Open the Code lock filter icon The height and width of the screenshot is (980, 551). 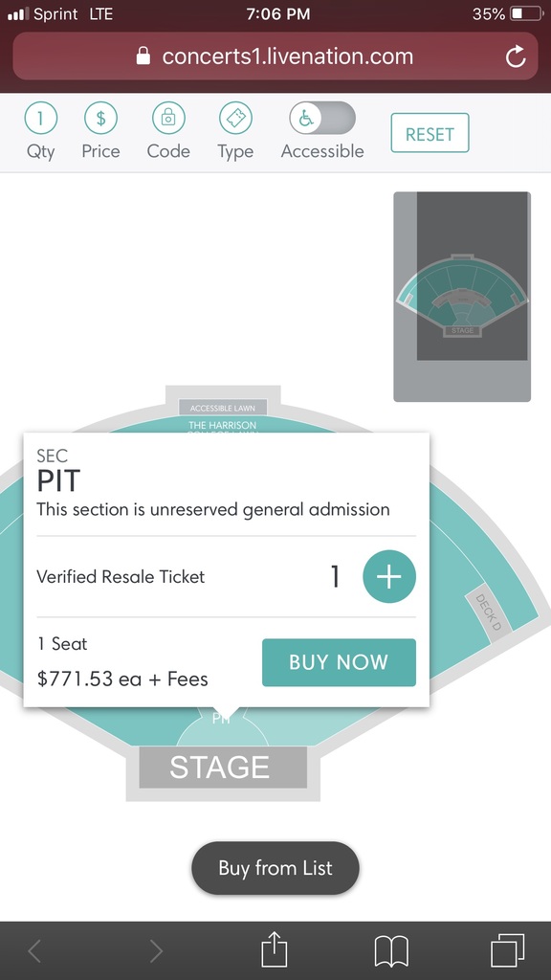[x=168, y=118]
